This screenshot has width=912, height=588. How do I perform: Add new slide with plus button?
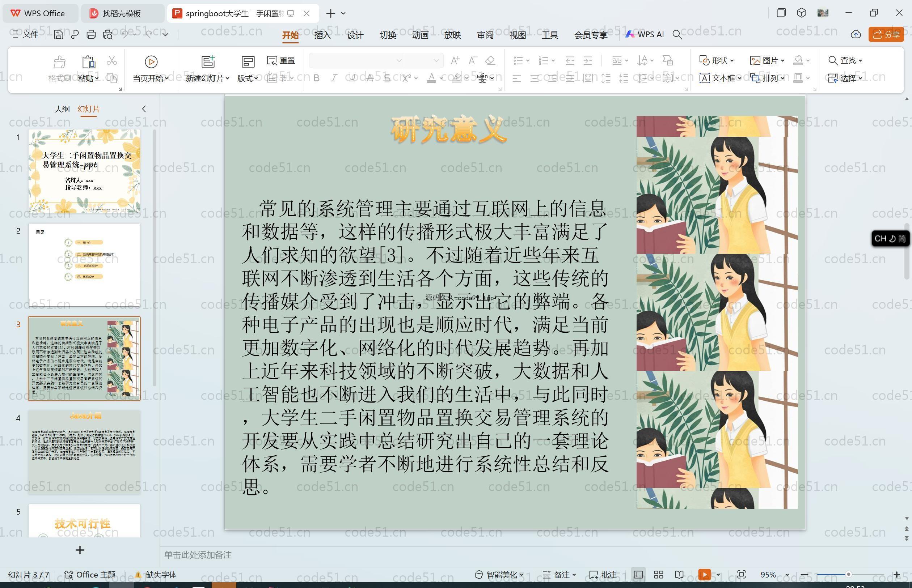point(80,550)
